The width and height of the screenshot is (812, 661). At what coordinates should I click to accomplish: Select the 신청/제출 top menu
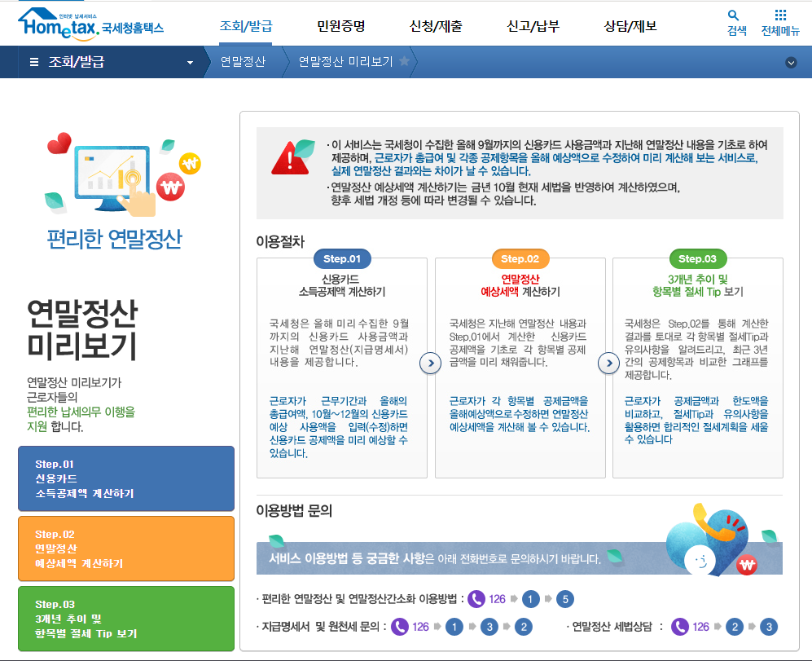point(436,26)
